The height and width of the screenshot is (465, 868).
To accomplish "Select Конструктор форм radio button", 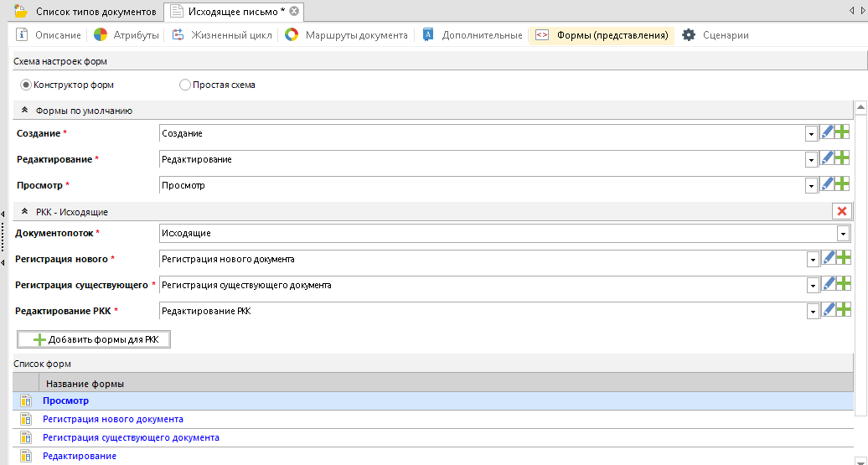I will 26,85.
